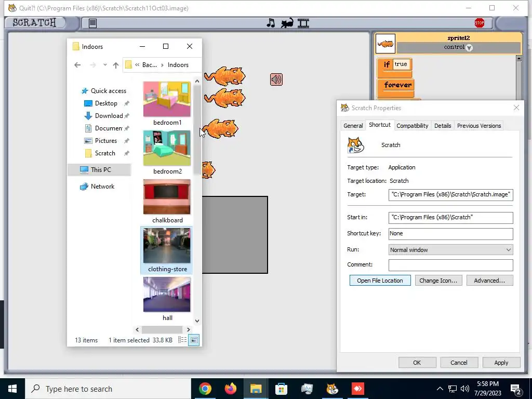Click Open File Location button

(x=380, y=280)
